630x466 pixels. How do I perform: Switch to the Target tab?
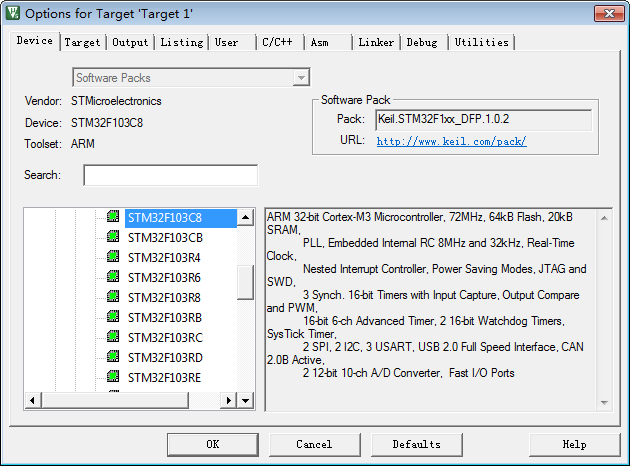tap(82, 43)
